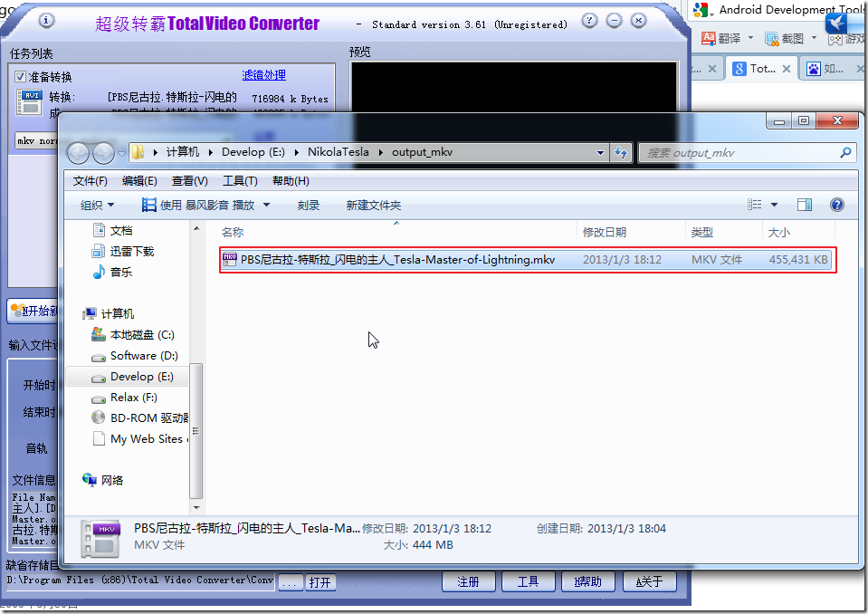Click the folder icon in the address bar
Screen dimensions: 868x614
138,152
